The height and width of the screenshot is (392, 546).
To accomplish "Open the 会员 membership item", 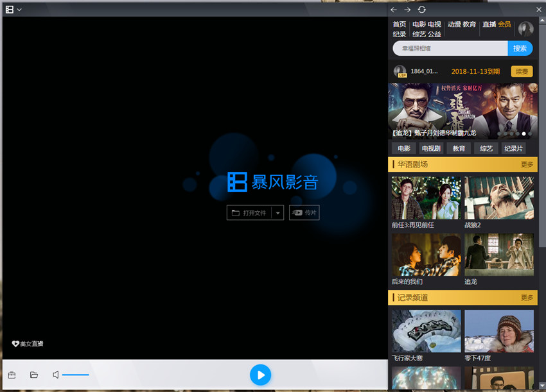I will tap(504, 24).
